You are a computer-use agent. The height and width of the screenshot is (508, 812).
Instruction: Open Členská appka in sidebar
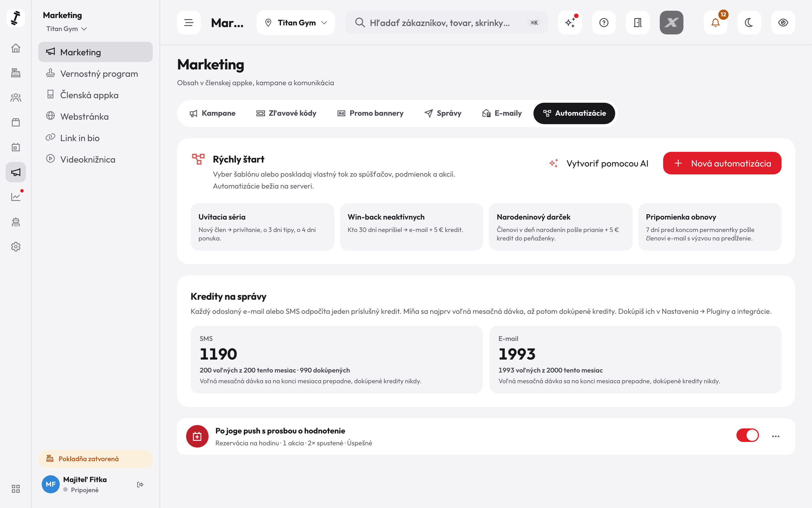click(95, 95)
